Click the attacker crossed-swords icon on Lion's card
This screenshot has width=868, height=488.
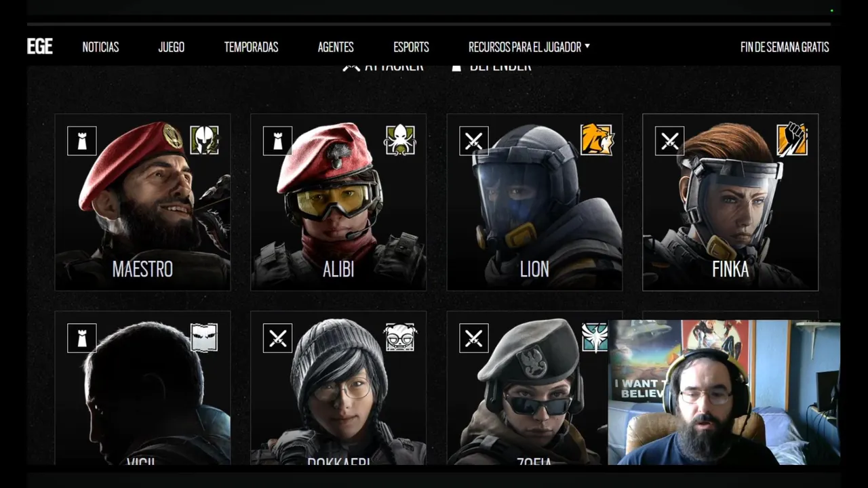coord(474,141)
